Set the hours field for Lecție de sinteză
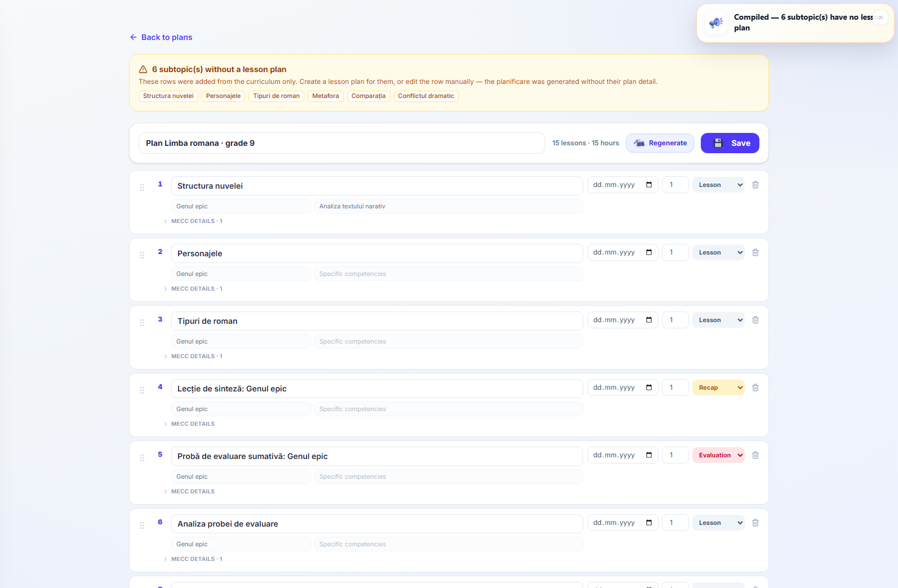 [675, 387]
